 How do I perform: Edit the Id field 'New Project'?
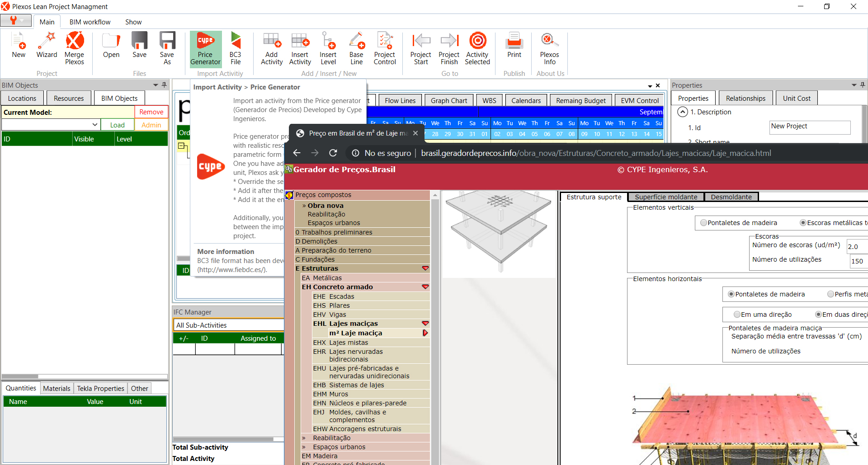coord(810,127)
